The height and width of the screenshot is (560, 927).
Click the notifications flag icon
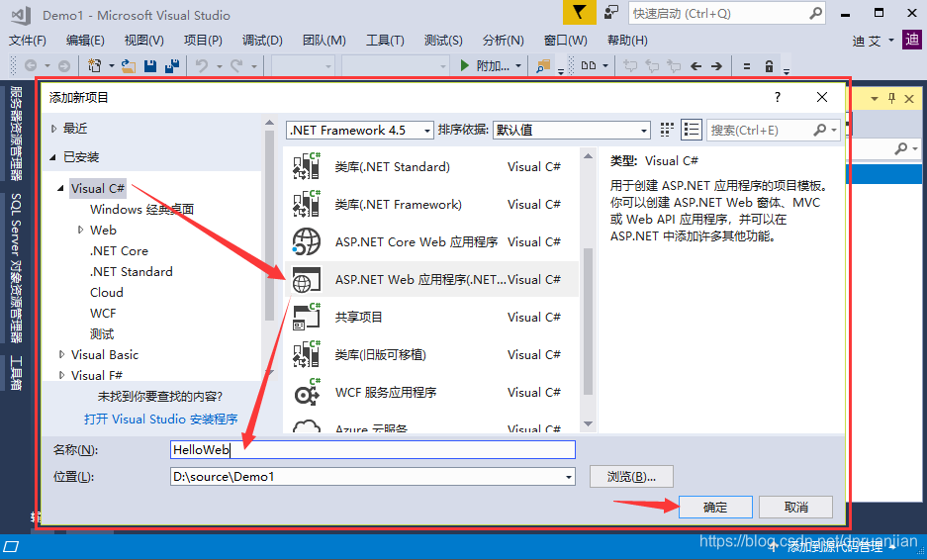coord(580,13)
